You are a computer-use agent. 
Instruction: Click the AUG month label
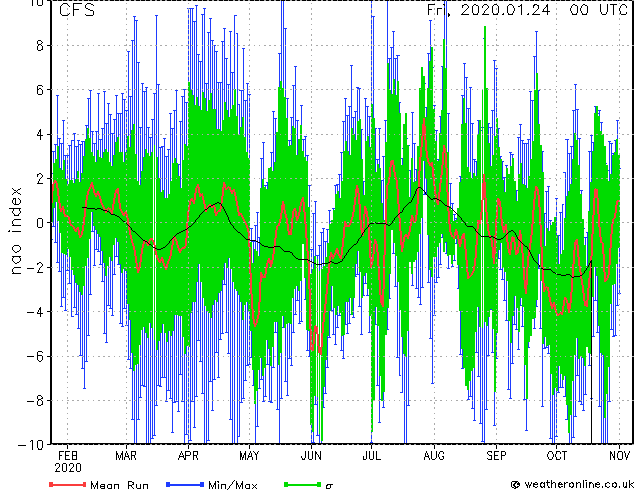[x=434, y=456]
